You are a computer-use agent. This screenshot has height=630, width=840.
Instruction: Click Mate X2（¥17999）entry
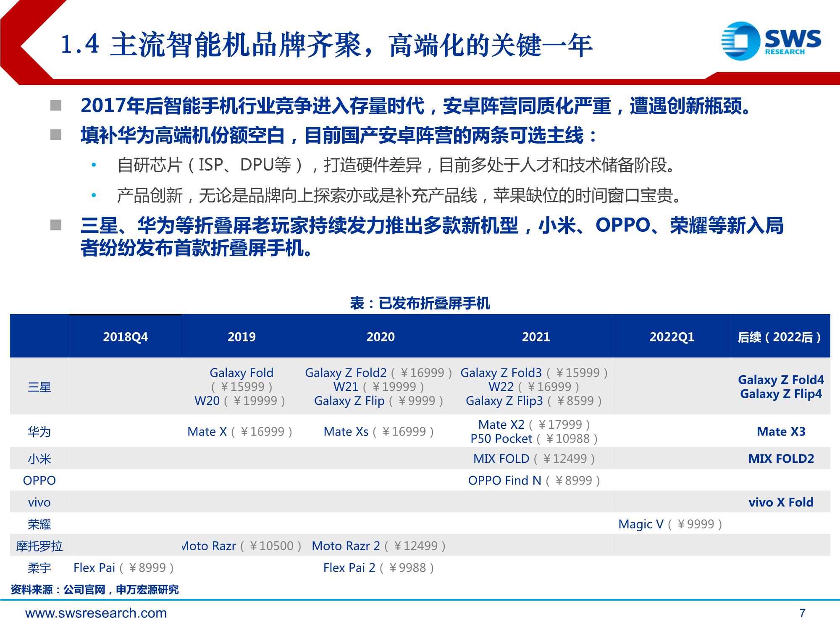tap(534, 425)
